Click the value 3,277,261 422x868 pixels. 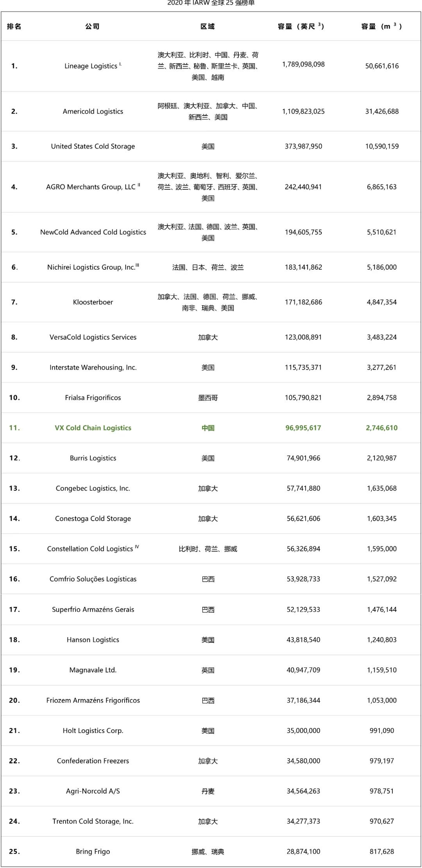[x=382, y=367]
